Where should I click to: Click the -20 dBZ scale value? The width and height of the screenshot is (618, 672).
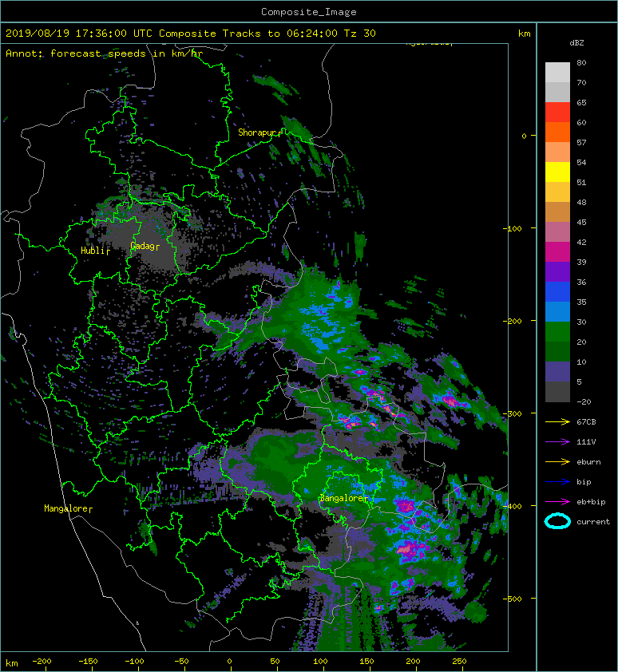584,401
